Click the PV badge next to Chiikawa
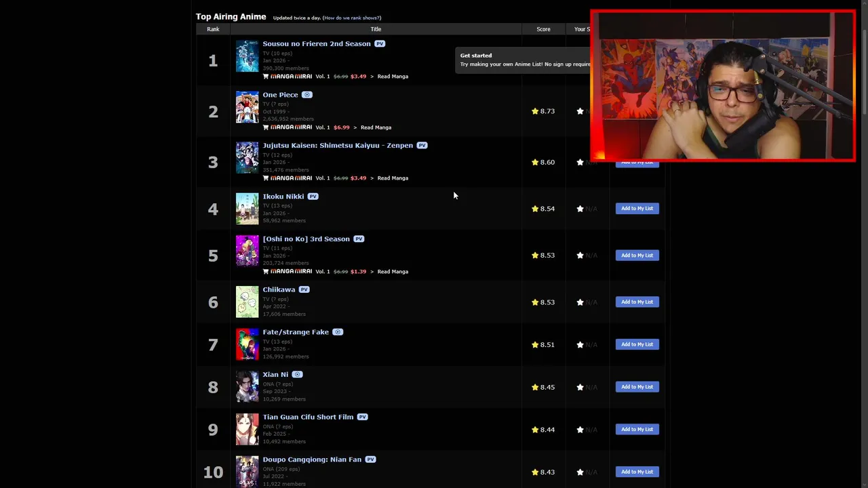Image resolution: width=868 pixels, height=488 pixels. click(x=304, y=290)
